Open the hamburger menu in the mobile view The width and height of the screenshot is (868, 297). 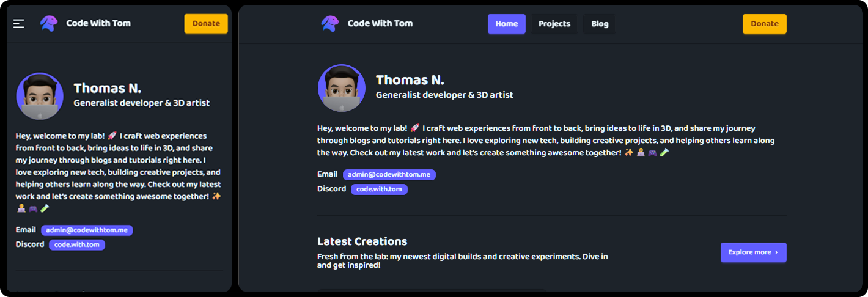[x=19, y=24]
